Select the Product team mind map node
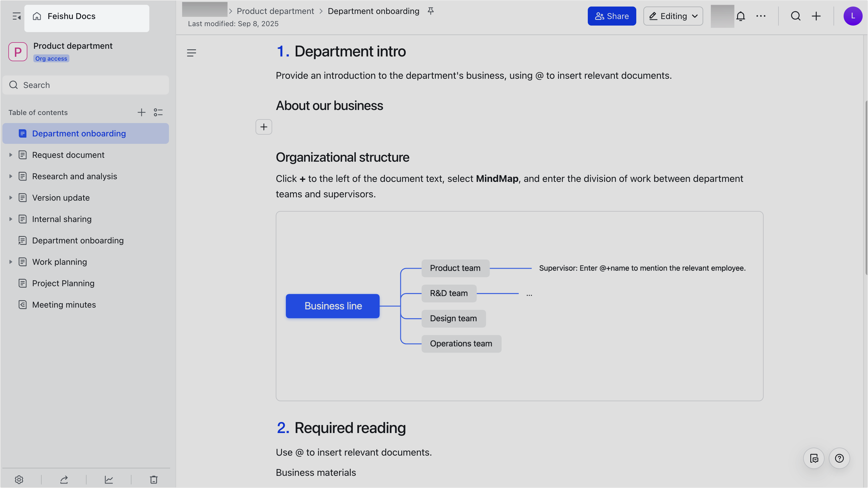 click(455, 268)
